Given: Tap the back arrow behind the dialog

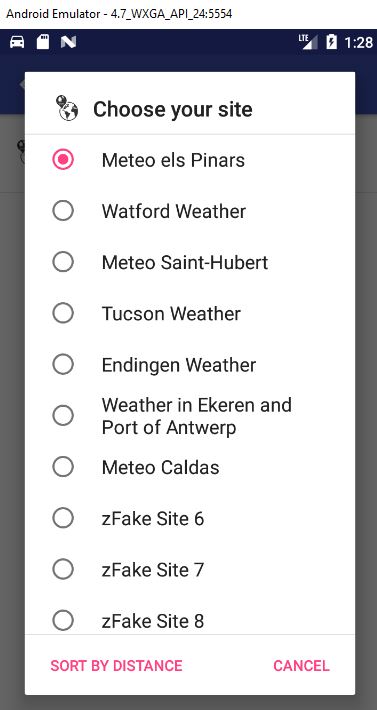Looking at the screenshot, I should (x=21, y=85).
